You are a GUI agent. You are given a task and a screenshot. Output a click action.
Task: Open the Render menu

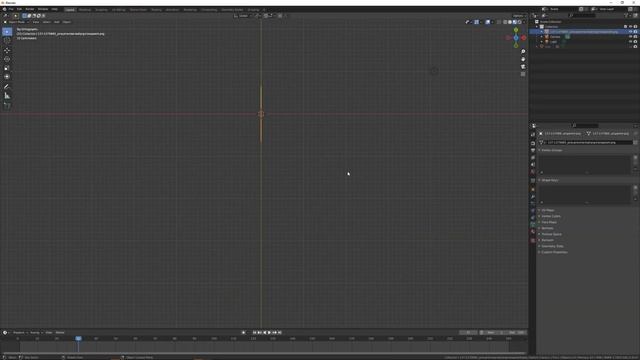30,9
